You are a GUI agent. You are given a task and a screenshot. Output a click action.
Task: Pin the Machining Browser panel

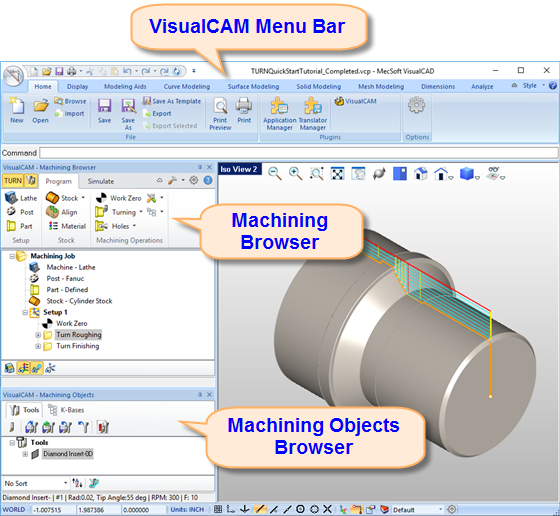[x=200, y=167]
